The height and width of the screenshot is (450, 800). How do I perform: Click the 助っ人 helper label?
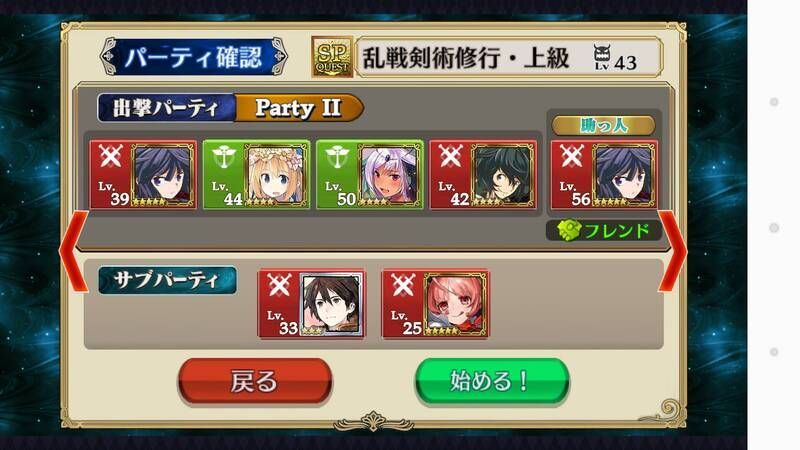click(604, 126)
